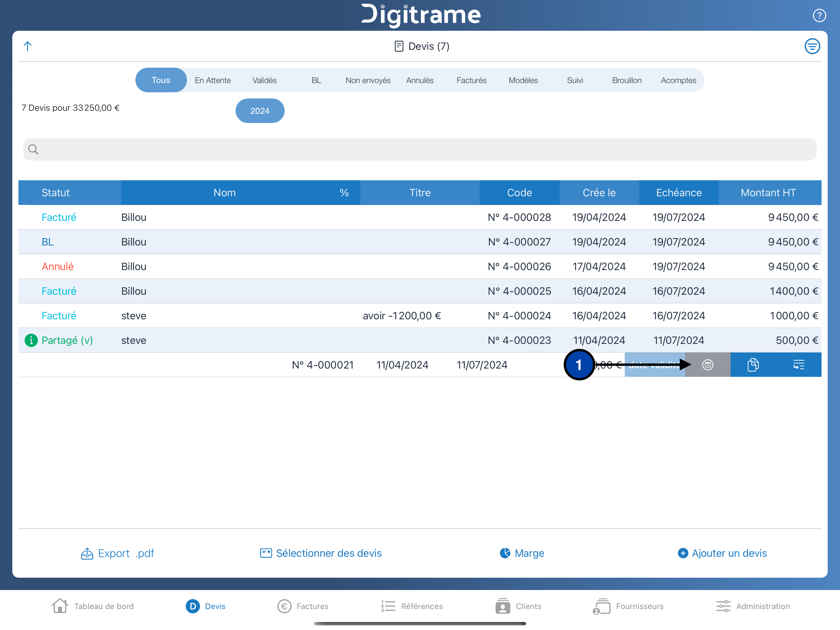Show Non envoyés quotes

pyautogui.click(x=368, y=80)
